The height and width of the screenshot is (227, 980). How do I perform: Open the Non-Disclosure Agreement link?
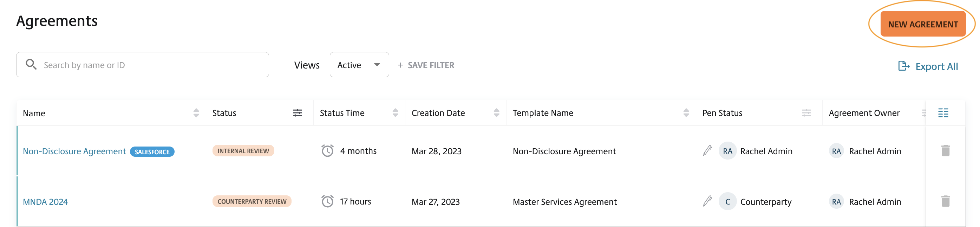coord(74,151)
